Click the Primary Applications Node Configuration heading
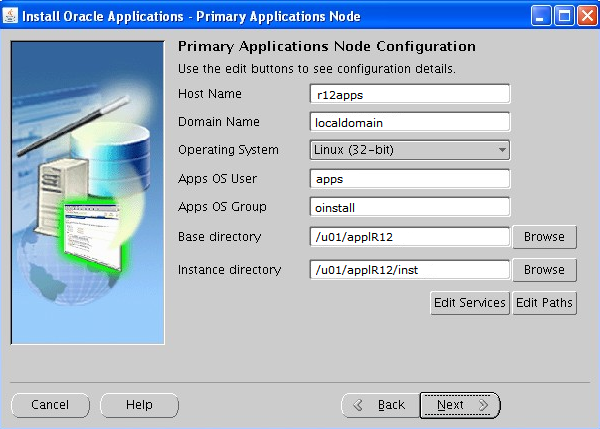 click(x=327, y=47)
